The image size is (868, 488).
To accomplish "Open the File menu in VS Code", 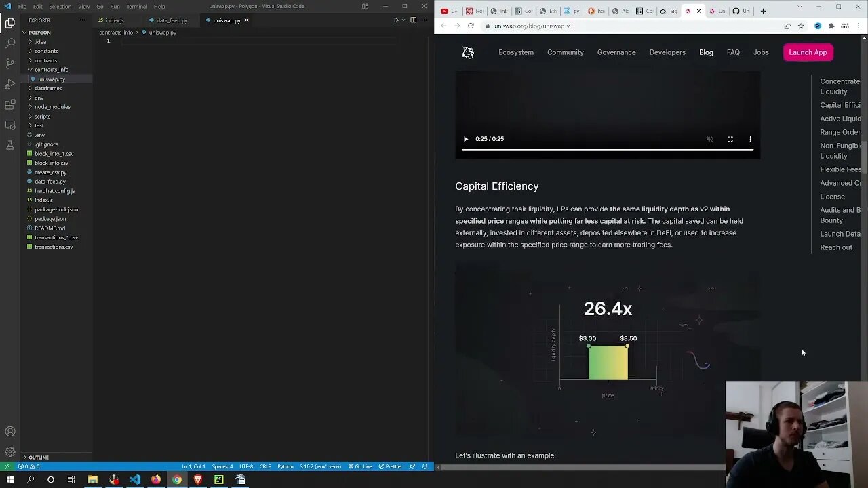I will [x=22, y=7].
